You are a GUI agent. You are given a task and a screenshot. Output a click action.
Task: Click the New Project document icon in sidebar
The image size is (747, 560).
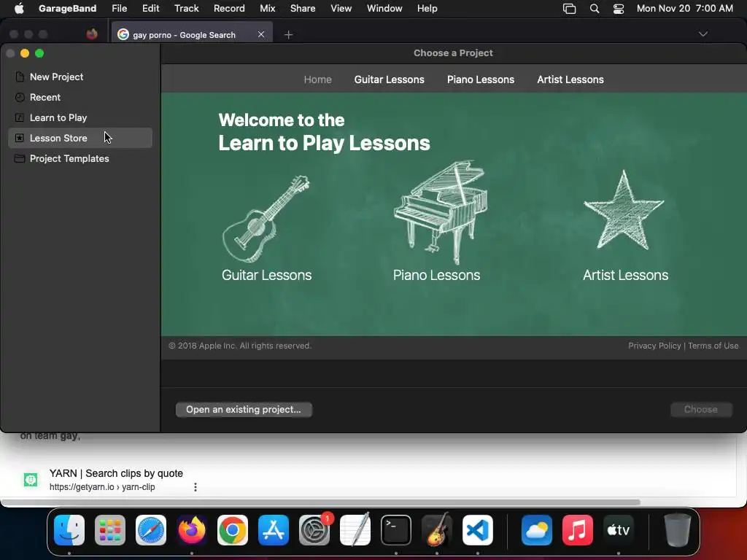coord(20,77)
